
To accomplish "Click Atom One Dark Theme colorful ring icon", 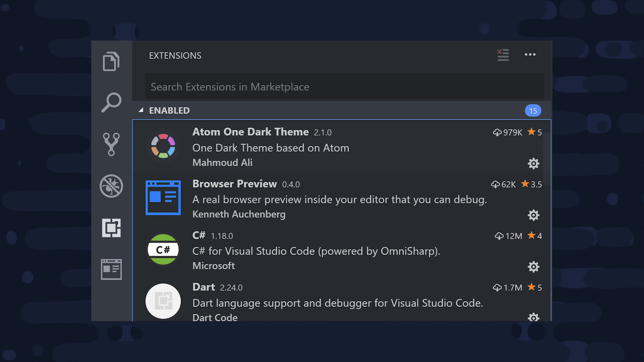I will tap(163, 146).
